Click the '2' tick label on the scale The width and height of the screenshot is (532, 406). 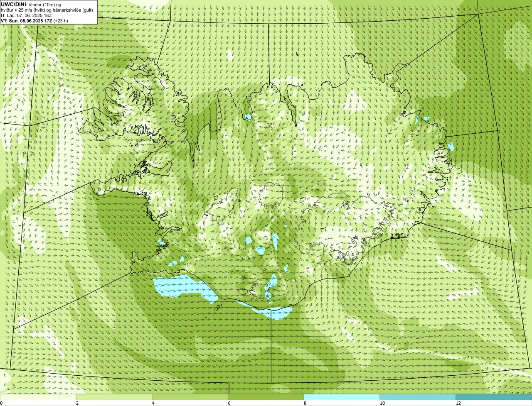tap(77, 403)
